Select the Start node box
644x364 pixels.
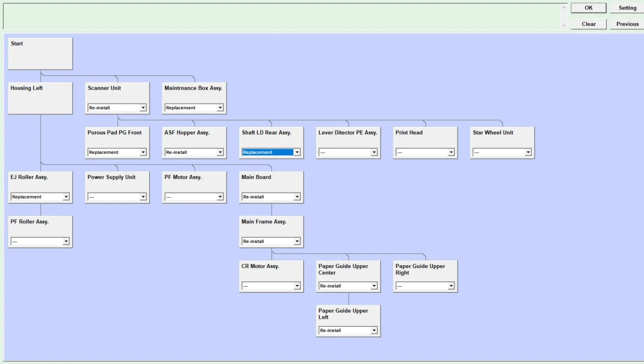click(40, 54)
